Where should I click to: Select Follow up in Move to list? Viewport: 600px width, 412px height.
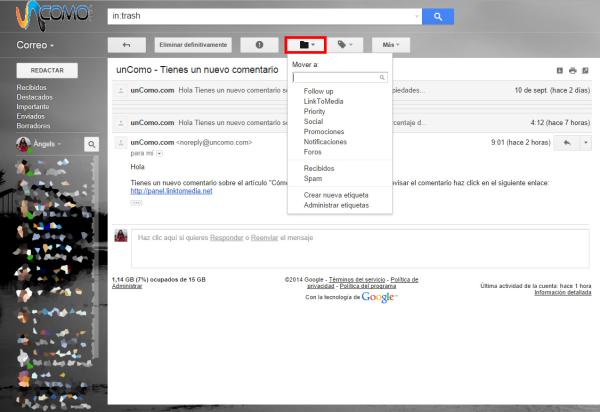click(318, 91)
